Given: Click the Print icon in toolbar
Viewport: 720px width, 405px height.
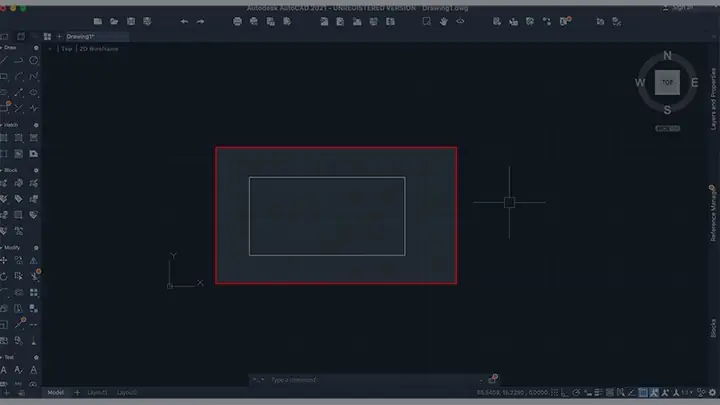Looking at the screenshot, I should tap(237, 21).
